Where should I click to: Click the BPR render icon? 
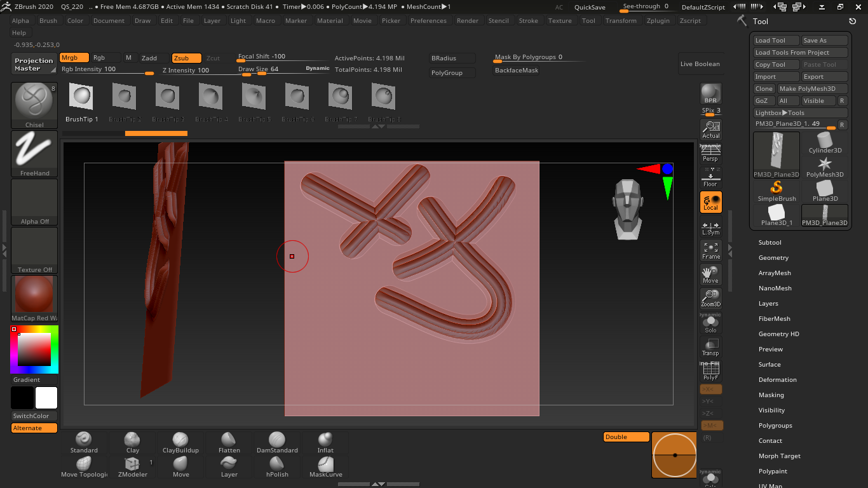pyautogui.click(x=710, y=94)
